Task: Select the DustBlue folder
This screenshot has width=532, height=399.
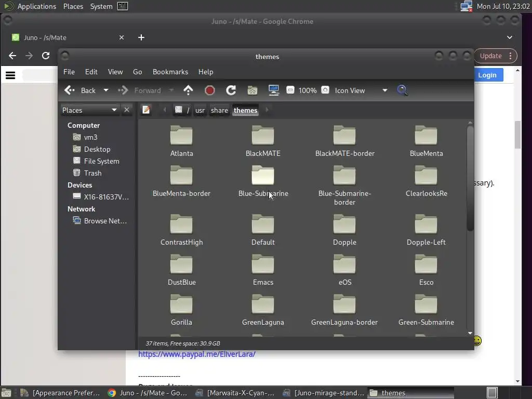Action: pos(181,270)
